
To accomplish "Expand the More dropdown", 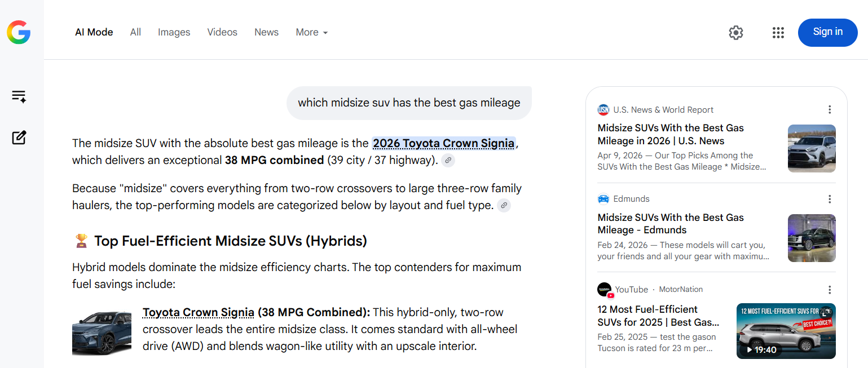I will click(x=312, y=32).
